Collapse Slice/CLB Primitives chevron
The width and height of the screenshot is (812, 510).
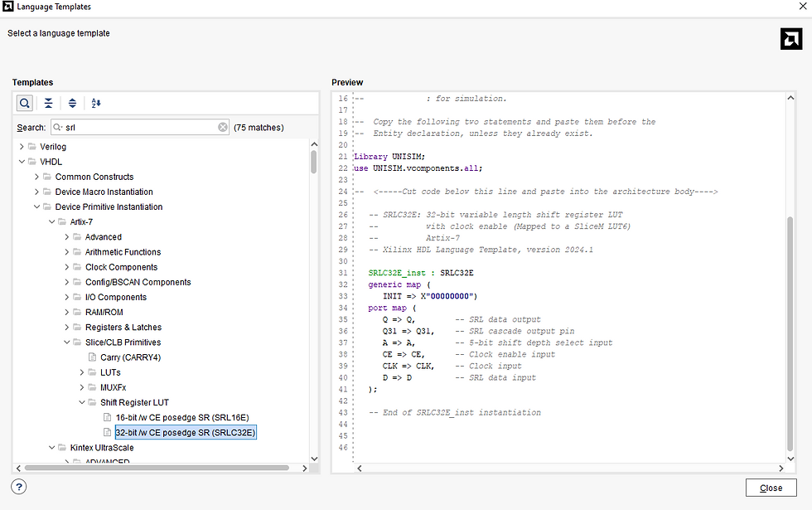pyautogui.click(x=66, y=342)
